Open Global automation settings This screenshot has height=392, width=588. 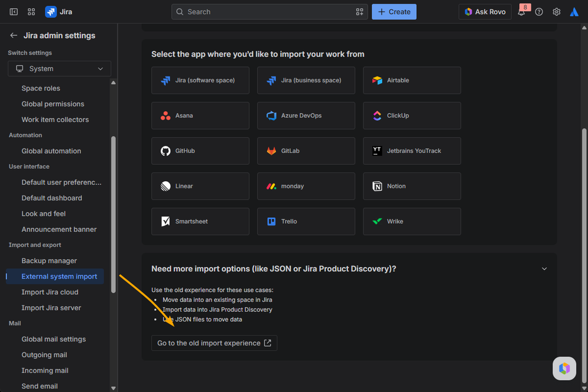pyautogui.click(x=51, y=151)
